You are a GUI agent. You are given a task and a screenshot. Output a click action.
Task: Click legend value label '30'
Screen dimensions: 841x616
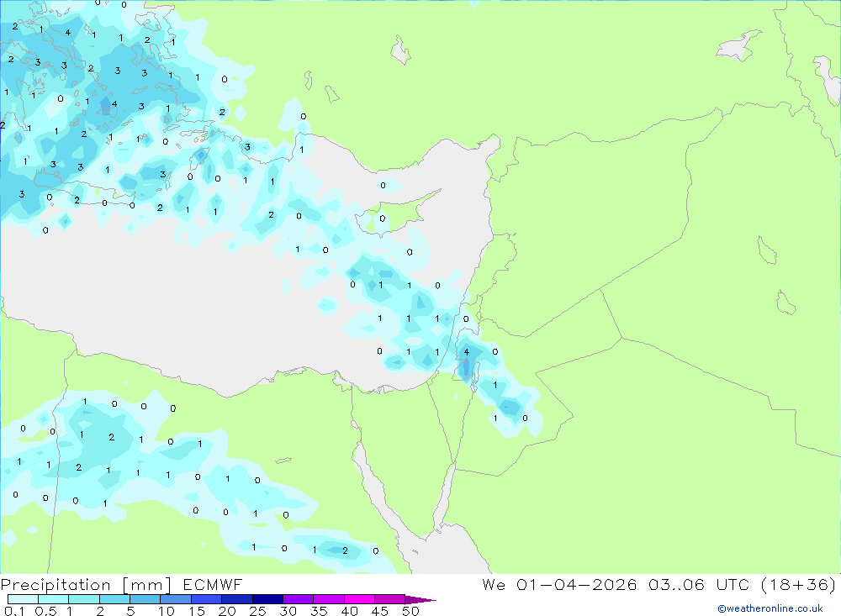coord(288,611)
